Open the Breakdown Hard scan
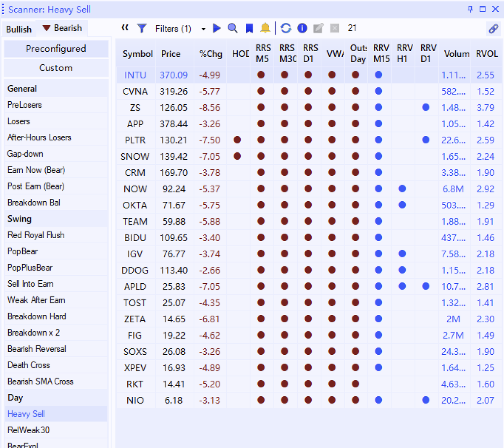 (56, 316)
